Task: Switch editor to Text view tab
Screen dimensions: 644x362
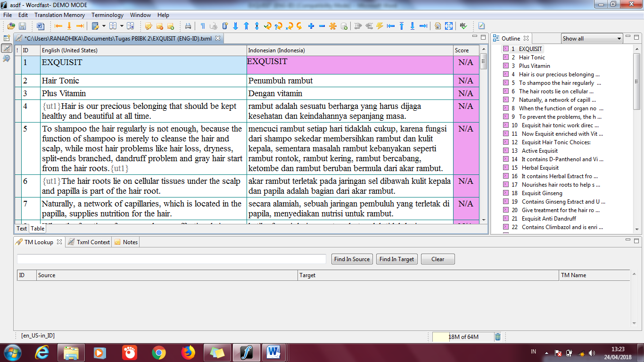Action: [x=22, y=229]
